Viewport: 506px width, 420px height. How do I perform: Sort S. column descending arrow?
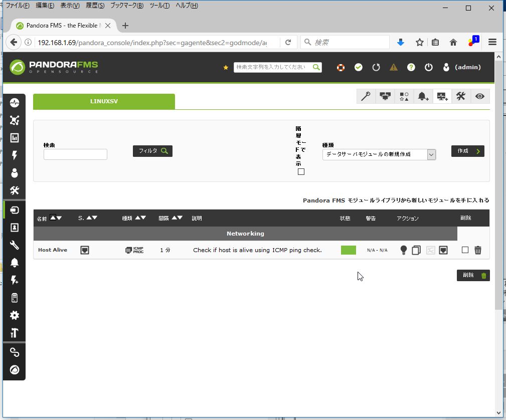[x=95, y=218]
